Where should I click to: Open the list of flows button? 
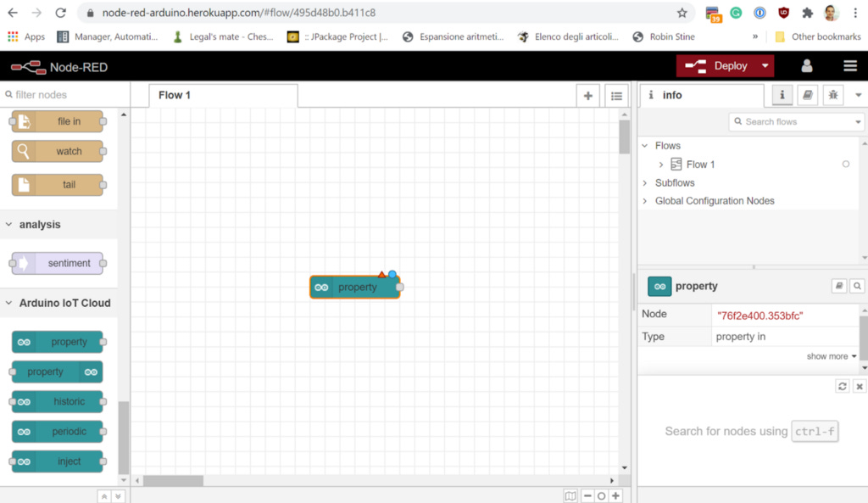[x=616, y=96]
